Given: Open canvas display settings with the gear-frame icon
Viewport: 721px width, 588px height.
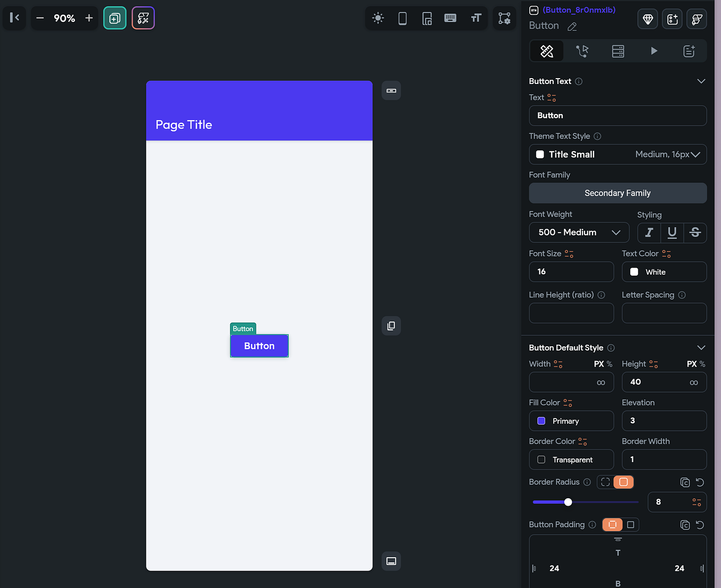Looking at the screenshot, I should pyautogui.click(x=504, y=18).
